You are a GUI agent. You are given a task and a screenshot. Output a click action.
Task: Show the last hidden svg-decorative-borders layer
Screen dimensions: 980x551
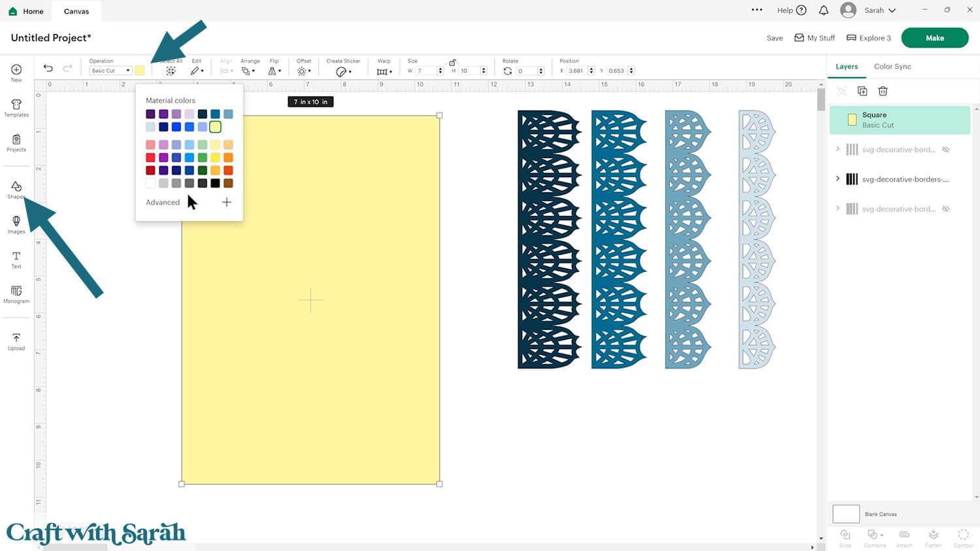point(945,209)
